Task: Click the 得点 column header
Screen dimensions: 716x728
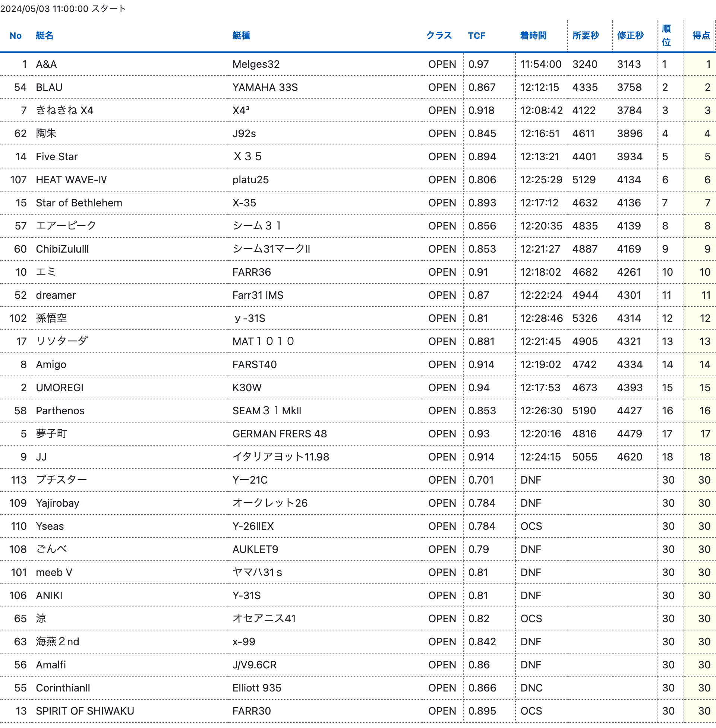Action: pyautogui.click(x=701, y=36)
